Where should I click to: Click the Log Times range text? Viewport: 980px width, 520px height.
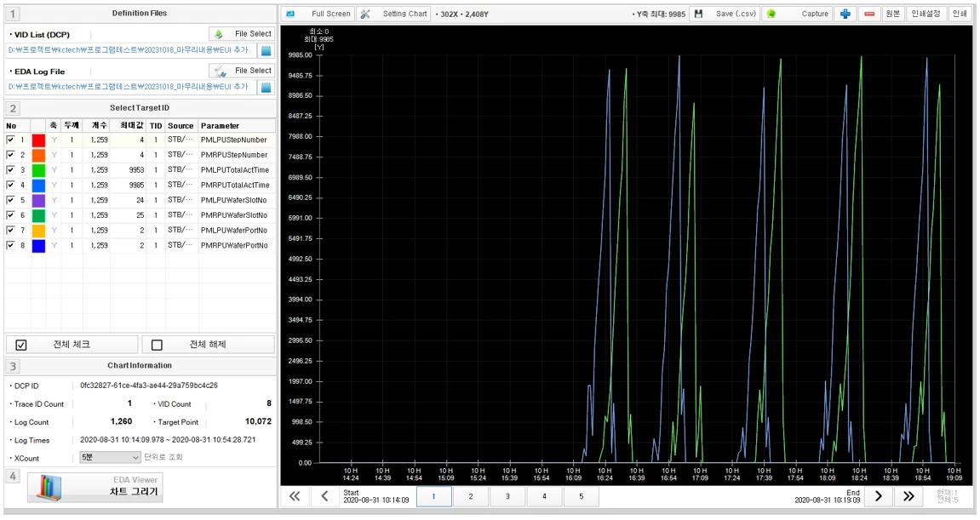[x=168, y=439]
